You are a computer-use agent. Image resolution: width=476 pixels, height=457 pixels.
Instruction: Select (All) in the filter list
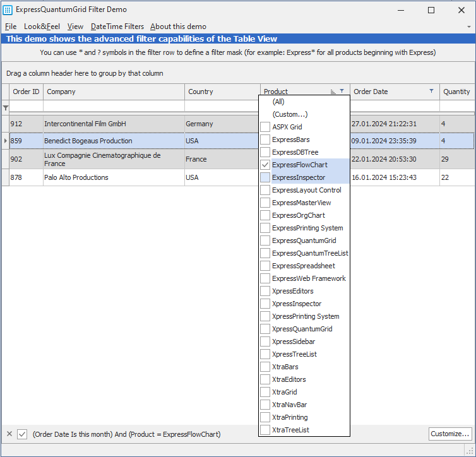[278, 102]
